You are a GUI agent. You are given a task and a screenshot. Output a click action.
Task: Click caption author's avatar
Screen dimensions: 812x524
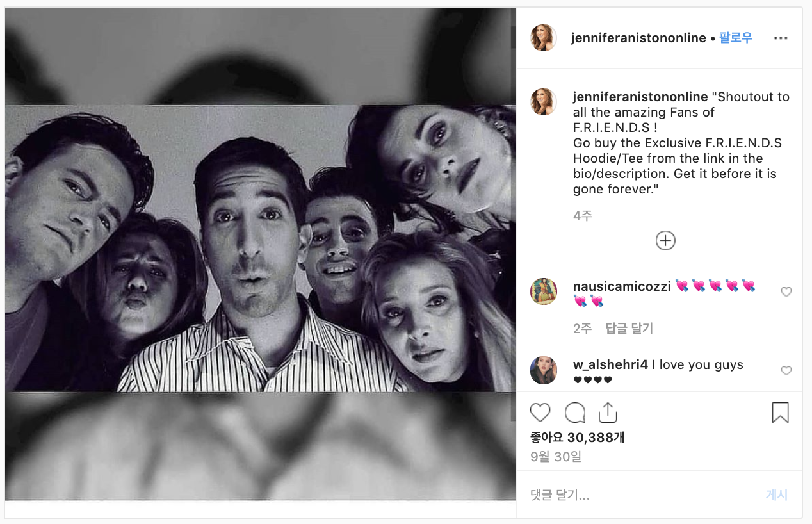coord(543,102)
